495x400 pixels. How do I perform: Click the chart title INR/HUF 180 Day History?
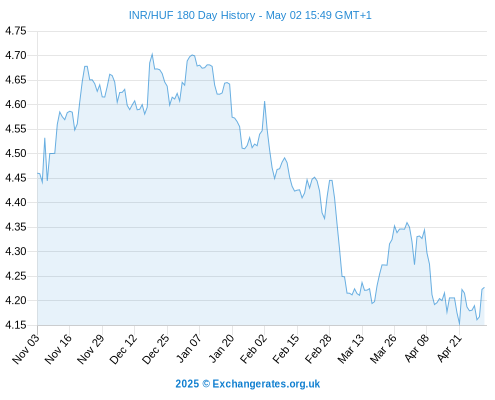coord(192,15)
